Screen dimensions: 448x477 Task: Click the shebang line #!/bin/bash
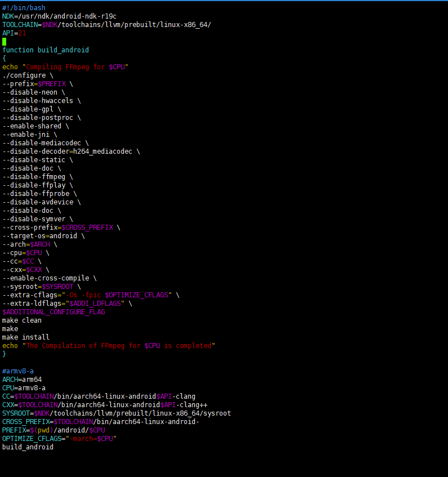point(24,8)
